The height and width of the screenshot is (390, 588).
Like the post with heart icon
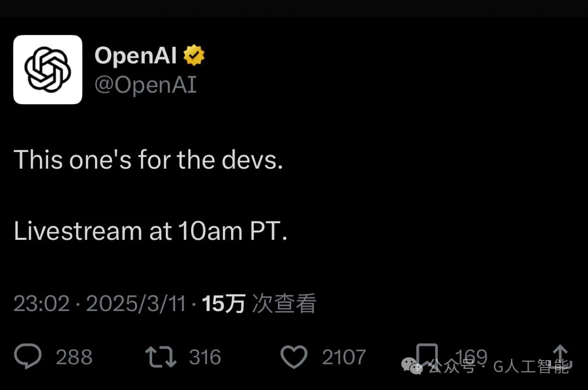point(294,357)
